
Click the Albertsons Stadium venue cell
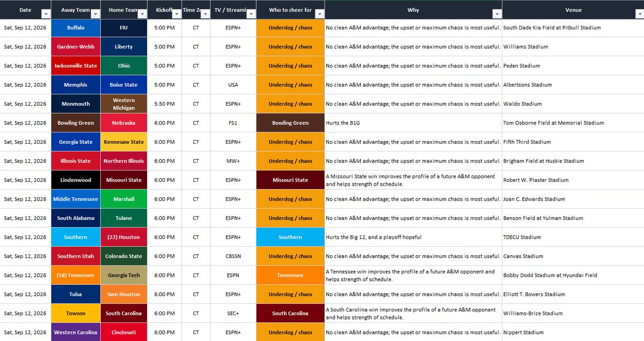(573, 85)
